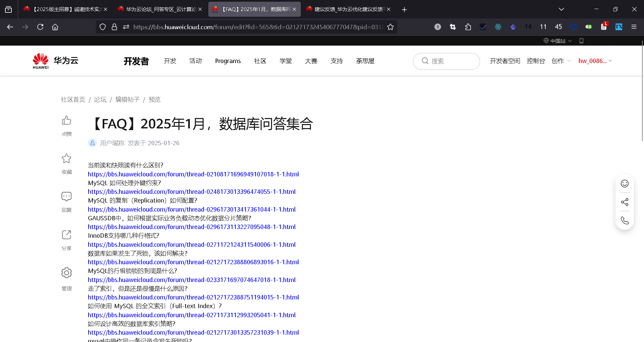Open the reply speech bubble icon
This screenshot has width=644, height=342.
click(x=66, y=196)
